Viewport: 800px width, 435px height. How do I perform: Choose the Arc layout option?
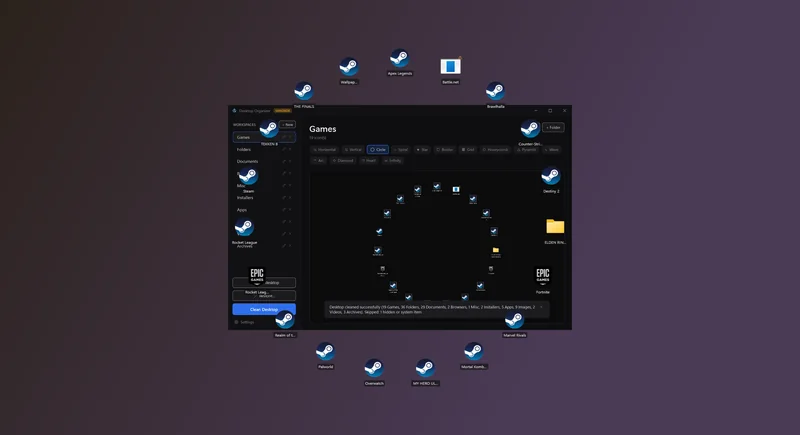[x=319, y=161]
